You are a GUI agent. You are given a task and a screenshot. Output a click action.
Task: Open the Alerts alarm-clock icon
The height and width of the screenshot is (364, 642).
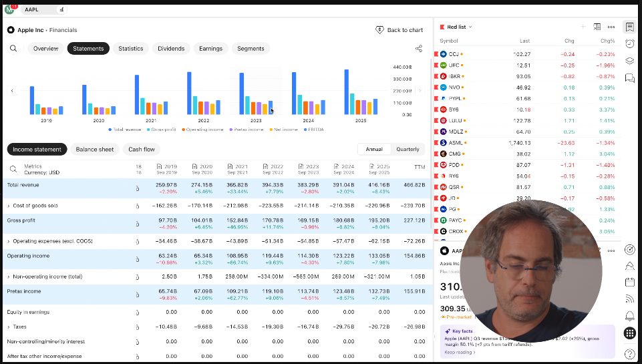point(629,44)
